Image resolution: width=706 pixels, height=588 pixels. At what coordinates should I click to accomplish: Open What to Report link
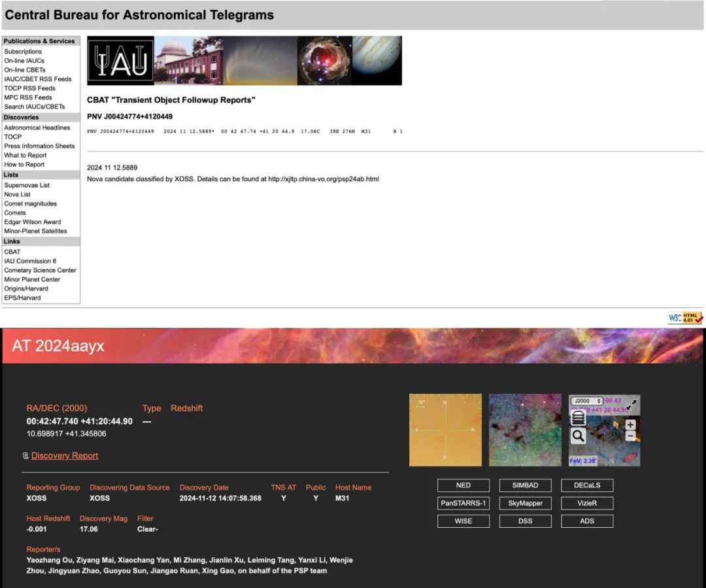[25, 155]
